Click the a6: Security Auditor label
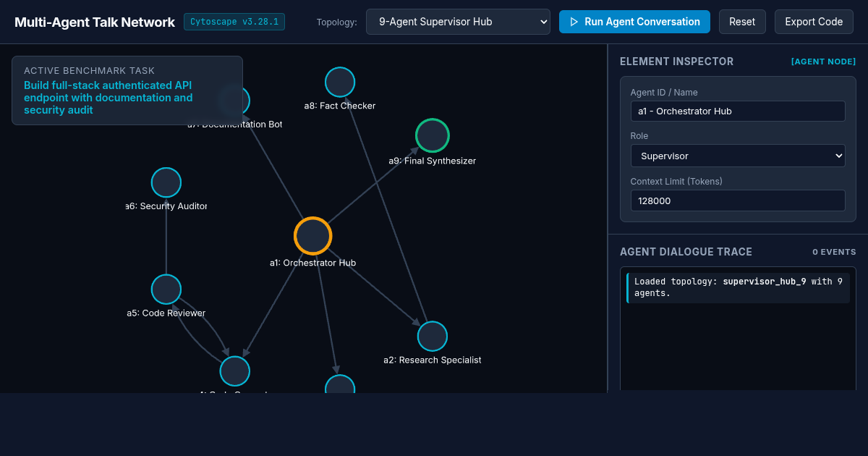 tap(166, 206)
